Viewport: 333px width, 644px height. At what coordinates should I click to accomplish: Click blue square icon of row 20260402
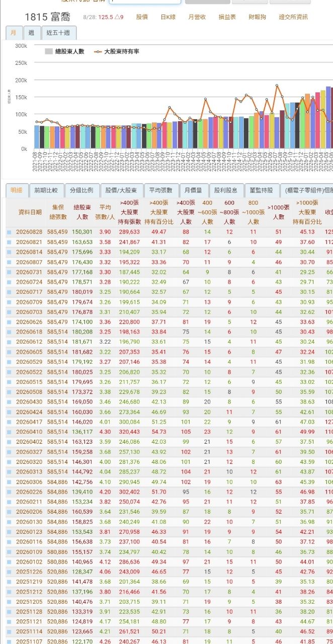tap(9, 442)
